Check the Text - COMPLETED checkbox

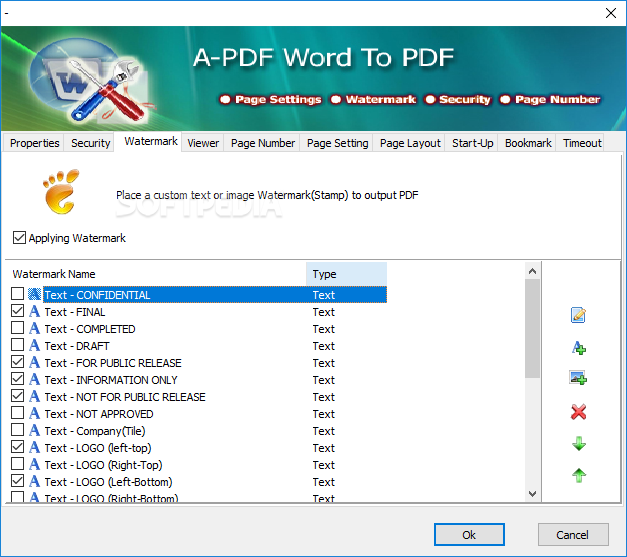(x=18, y=328)
